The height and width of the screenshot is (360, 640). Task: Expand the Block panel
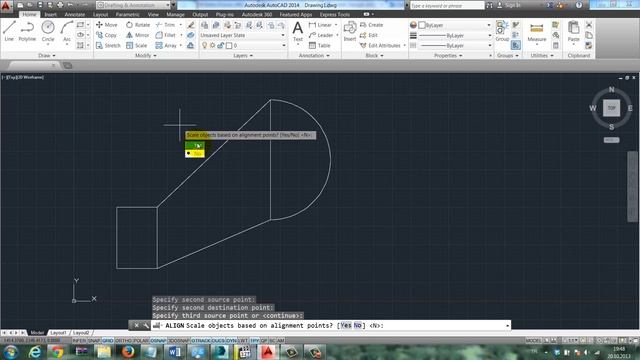(x=374, y=56)
